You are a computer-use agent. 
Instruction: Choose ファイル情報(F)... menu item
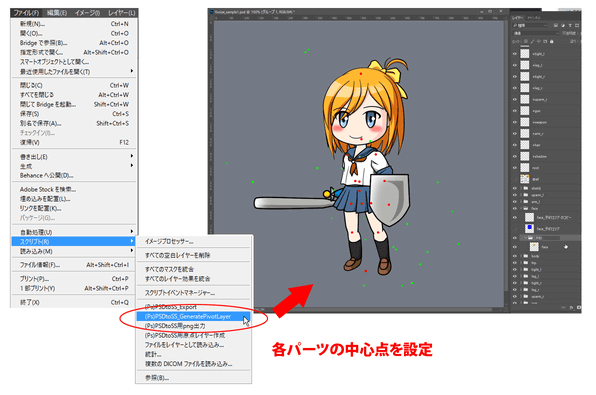coord(74,265)
